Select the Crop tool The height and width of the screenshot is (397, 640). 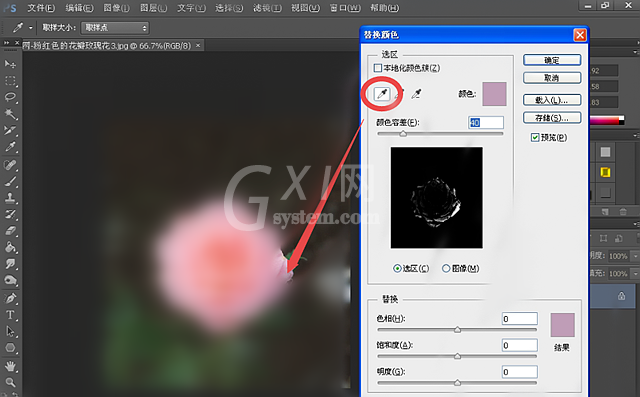click(x=10, y=130)
